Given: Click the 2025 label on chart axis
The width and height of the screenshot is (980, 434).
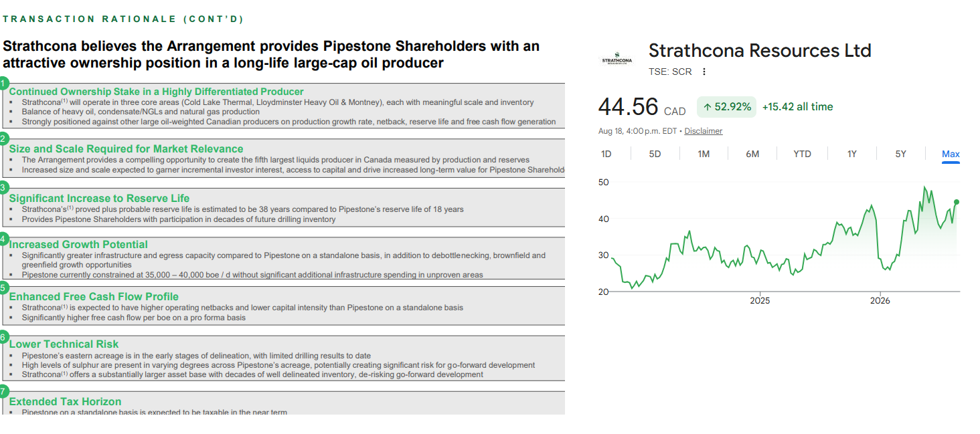Looking at the screenshot, I should pyautogui.click(x=760, y=301).
